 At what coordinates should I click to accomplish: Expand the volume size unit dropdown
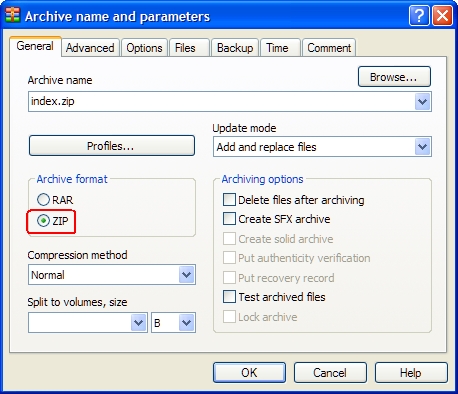pos(187,323)
